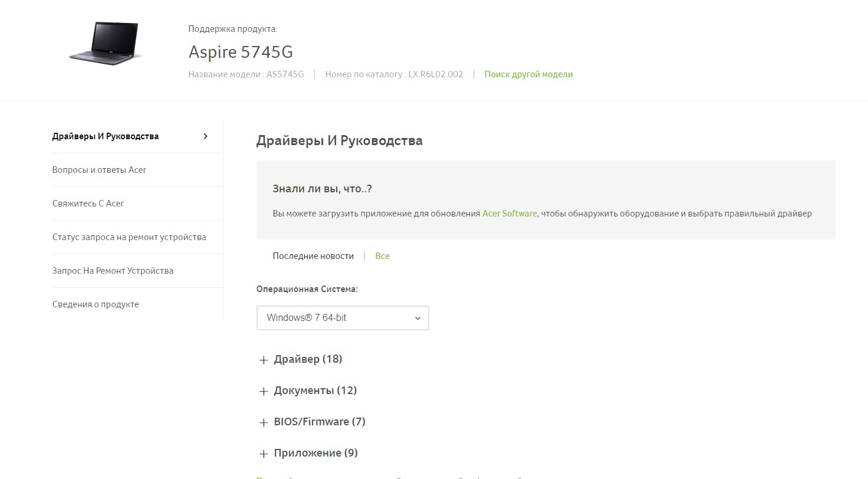Expand the 'Документы (12)' section
Image resolution: width=868 pixels, height=479 pixels.
tap(308, 391)
